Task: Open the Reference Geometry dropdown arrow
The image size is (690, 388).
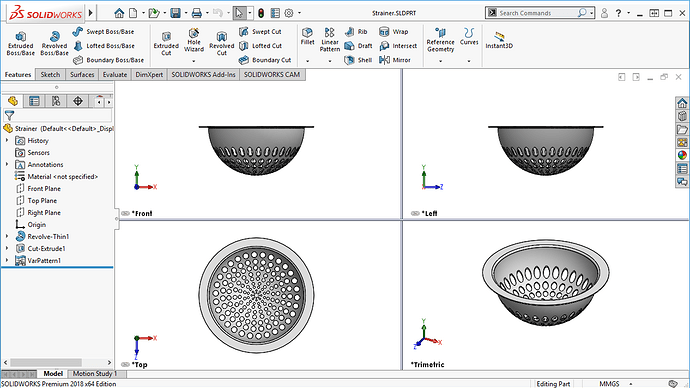Action: coord(440,61)
